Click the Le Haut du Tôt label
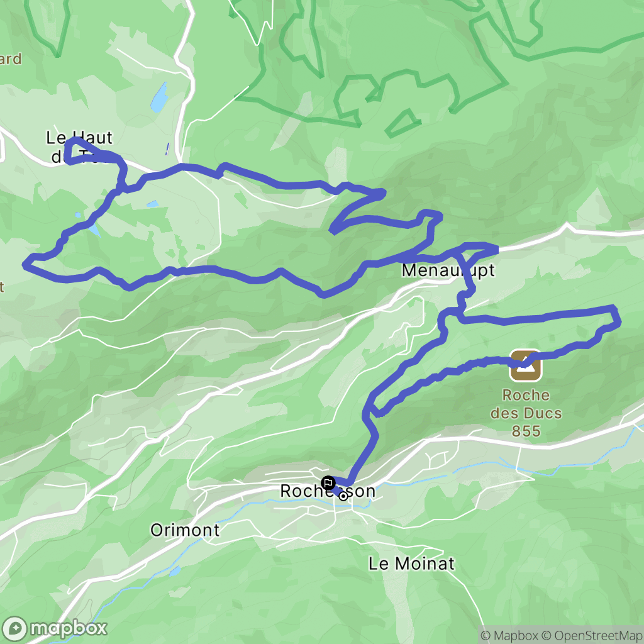Viewport: 644px width, 644px height. click(79, 147)
